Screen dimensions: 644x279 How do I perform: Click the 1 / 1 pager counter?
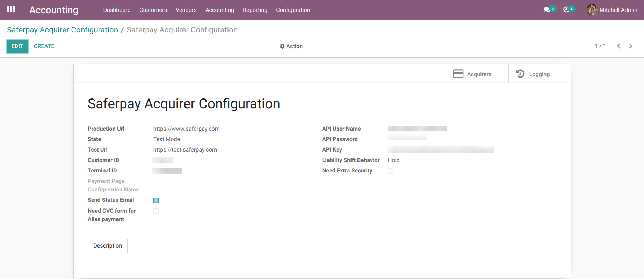600,46
